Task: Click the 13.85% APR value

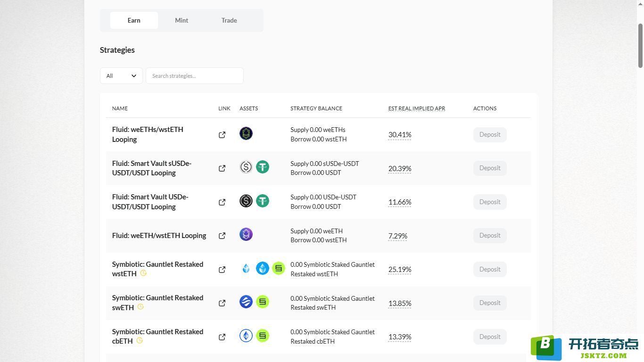Action: coord(400,303)
